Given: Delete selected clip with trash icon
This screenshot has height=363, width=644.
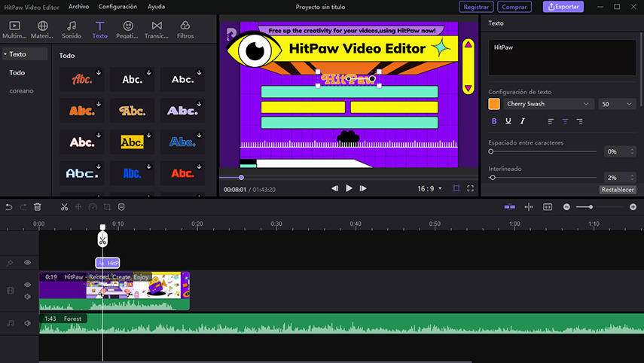Looking at the screenshot, I should tap(38, 207).
